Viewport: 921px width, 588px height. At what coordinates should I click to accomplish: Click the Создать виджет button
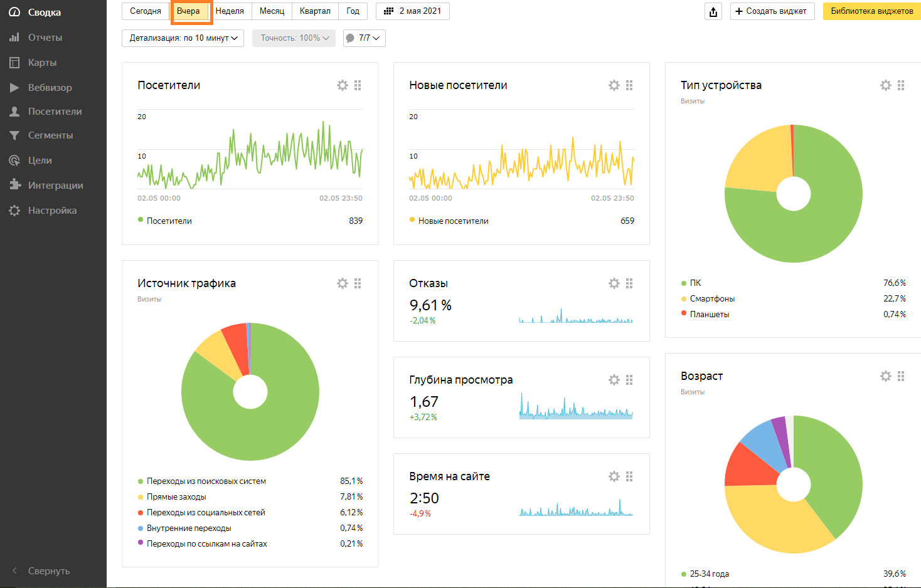pos(772,11)
